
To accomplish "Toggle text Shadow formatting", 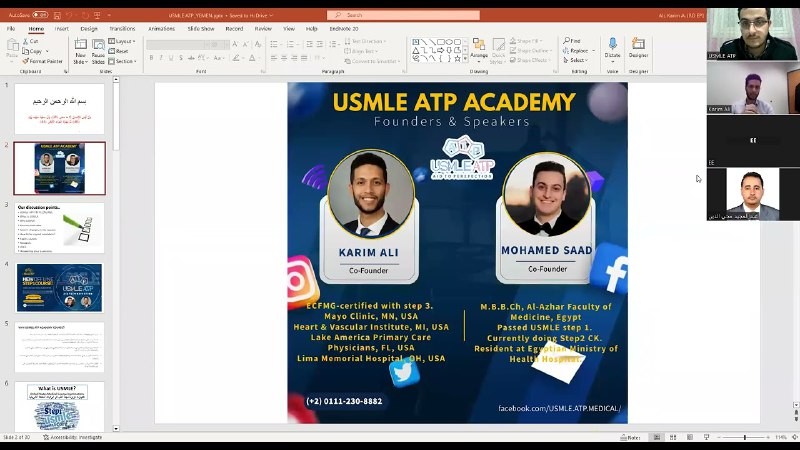I will pyautogui.click(x=181, y=58).
